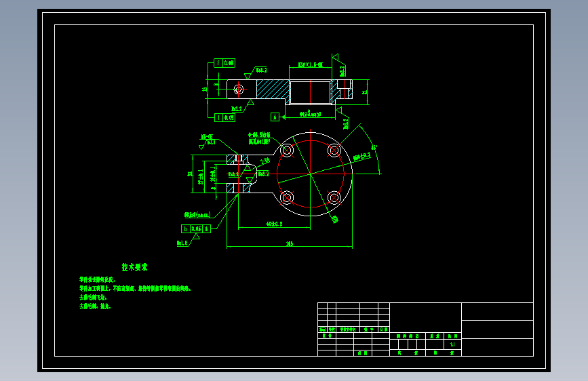Select the first technical requirement text line
Image resolution: width=588 pixels, height=381 pixels.
pos(97,279)
